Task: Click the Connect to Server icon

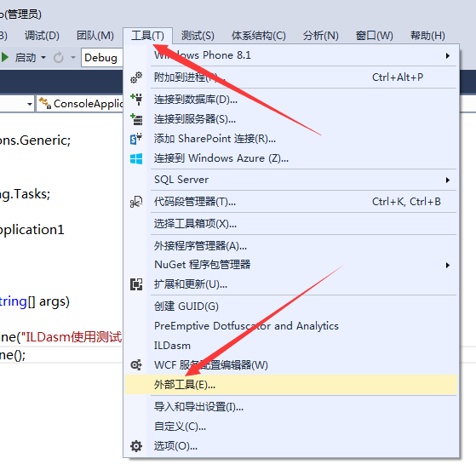Action: (x=136, y=119)
